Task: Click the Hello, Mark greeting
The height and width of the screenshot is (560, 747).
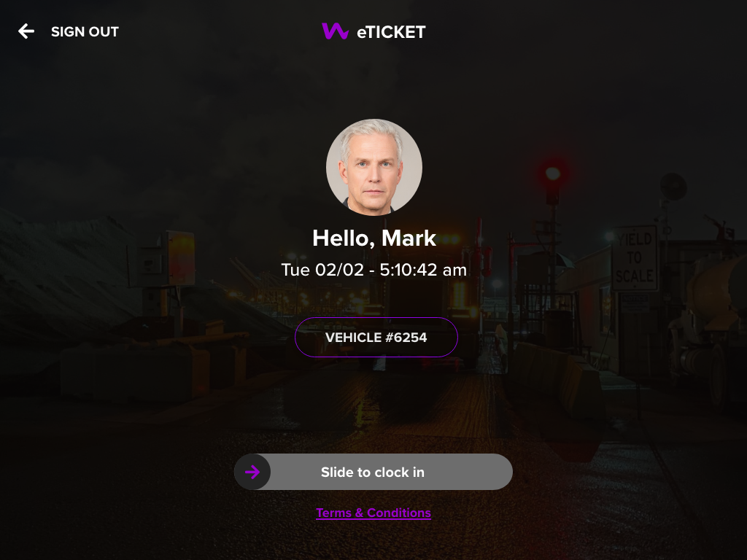Action: [374, 238]
